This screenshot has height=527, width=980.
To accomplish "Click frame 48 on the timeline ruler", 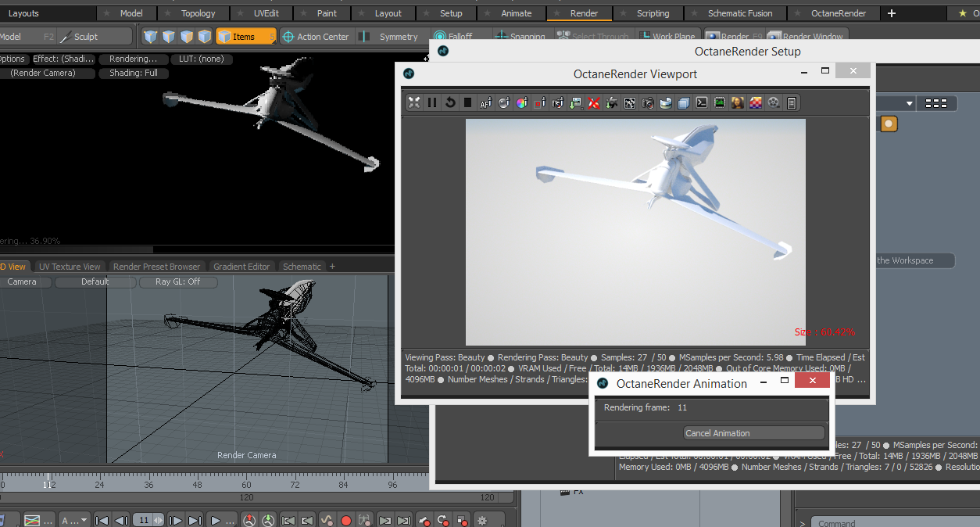I will coord(197,485).
